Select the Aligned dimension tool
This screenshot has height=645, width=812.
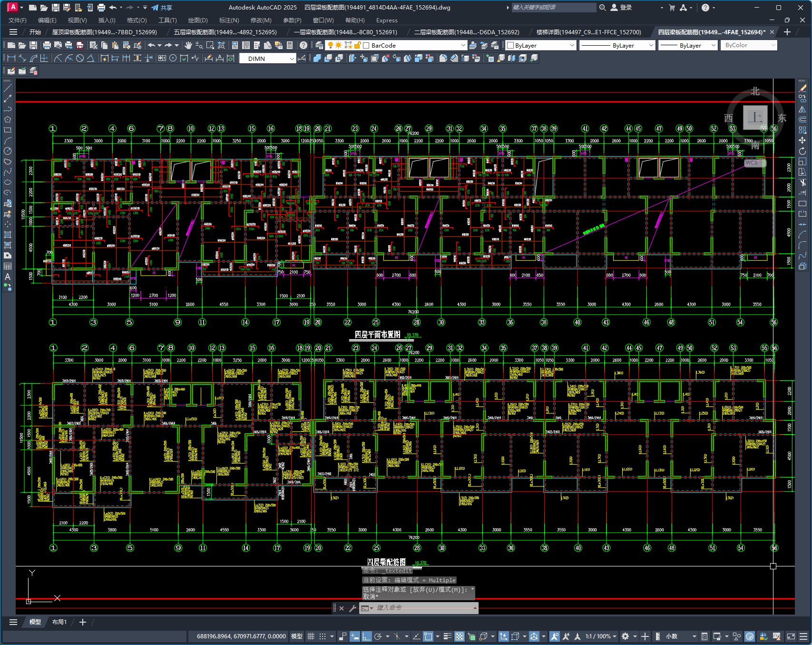click(22, 58)
